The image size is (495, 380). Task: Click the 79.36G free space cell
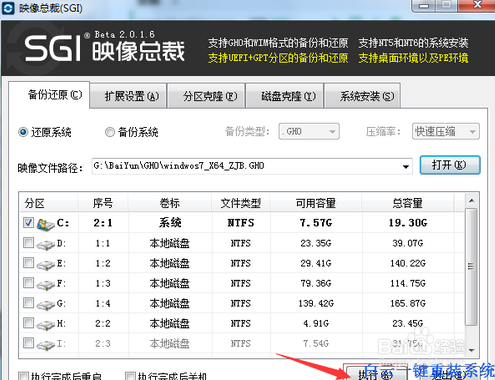pyautogui.click(x=316, y=283)
